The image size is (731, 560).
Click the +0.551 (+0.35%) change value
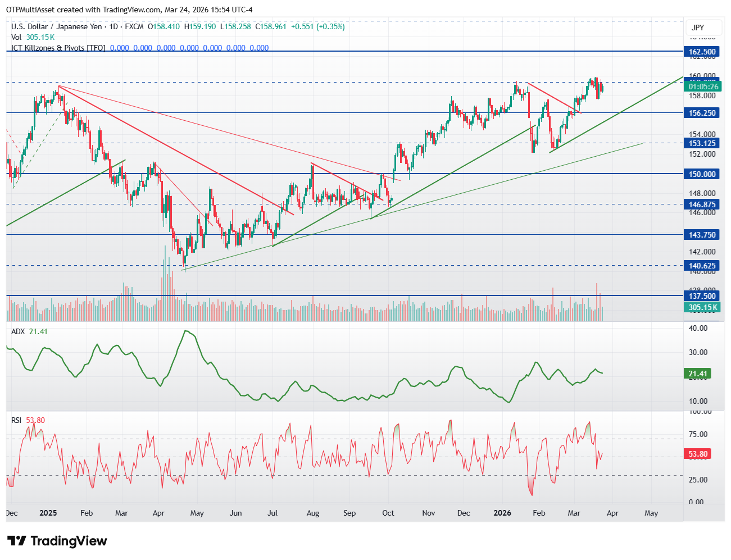(317, 26)
